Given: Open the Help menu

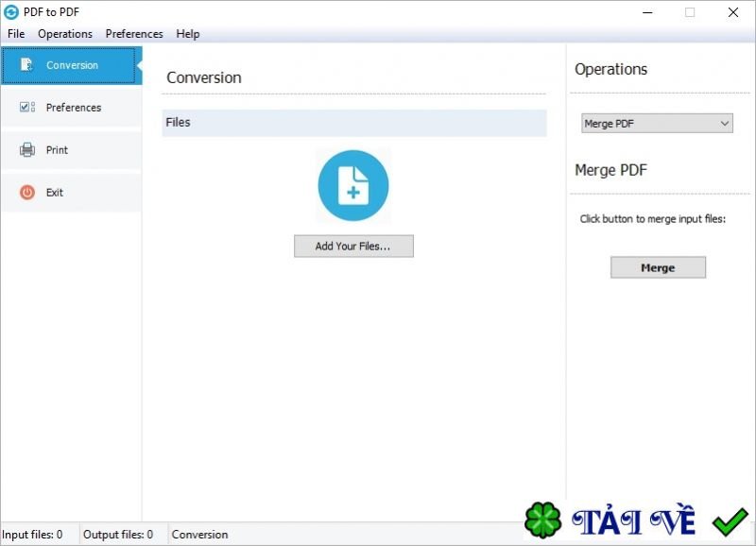Looking at the screenshot, I should coord(187,34).
